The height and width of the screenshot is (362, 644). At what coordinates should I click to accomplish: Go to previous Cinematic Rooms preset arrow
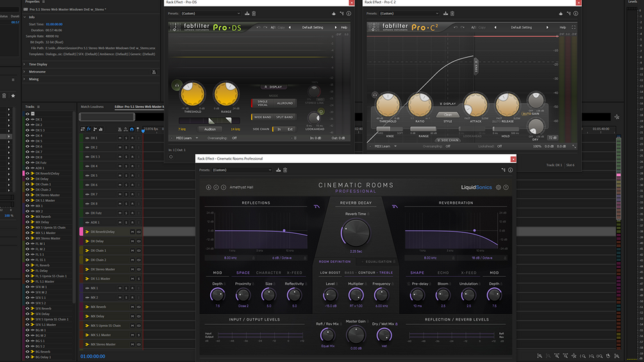tap(216, 187)
